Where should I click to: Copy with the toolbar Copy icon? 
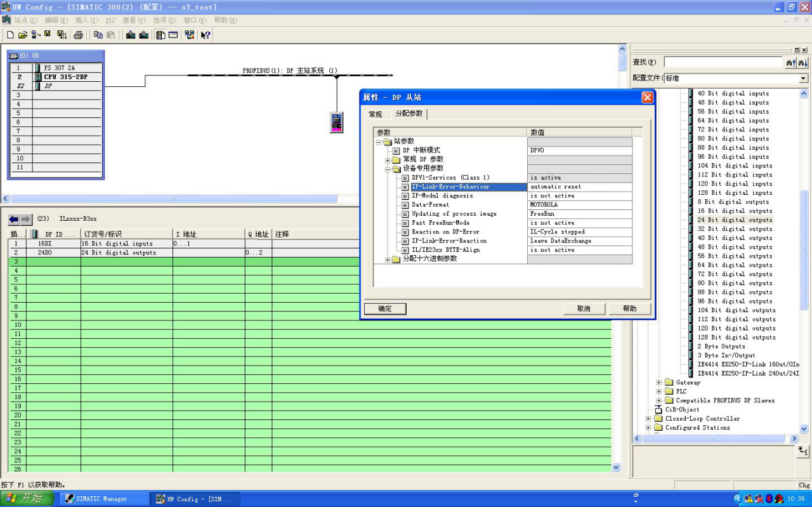click(98, 35)
